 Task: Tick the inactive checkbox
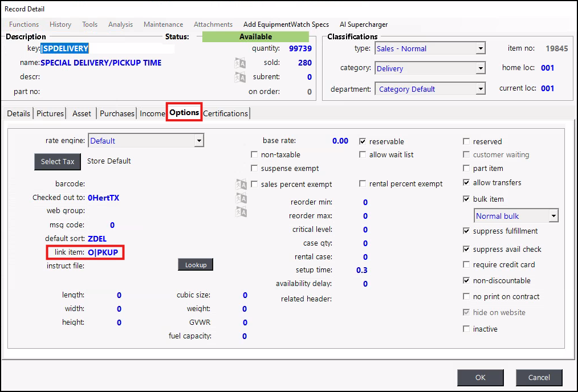point(467,329)
